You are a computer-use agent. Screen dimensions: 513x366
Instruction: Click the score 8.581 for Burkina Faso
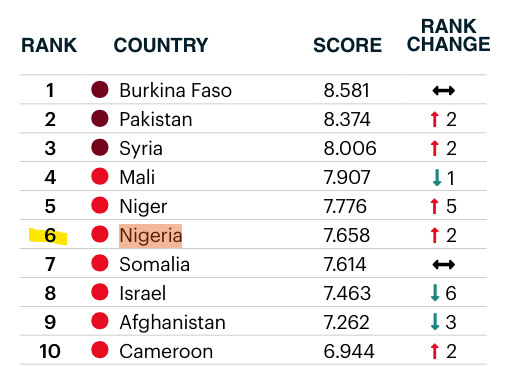[x=347, y=90]
